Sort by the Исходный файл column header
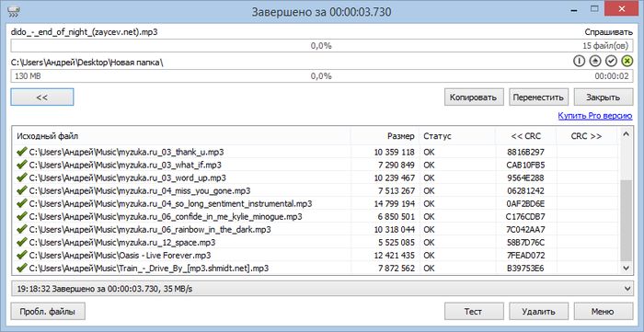Screen dimensions: 644x332 [181, 136]
